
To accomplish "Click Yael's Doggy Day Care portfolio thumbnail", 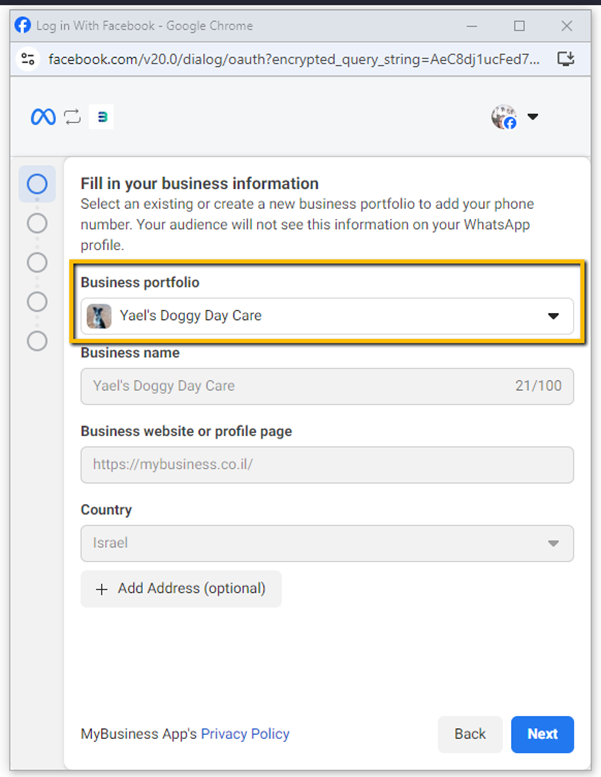I will coord(99,316).
